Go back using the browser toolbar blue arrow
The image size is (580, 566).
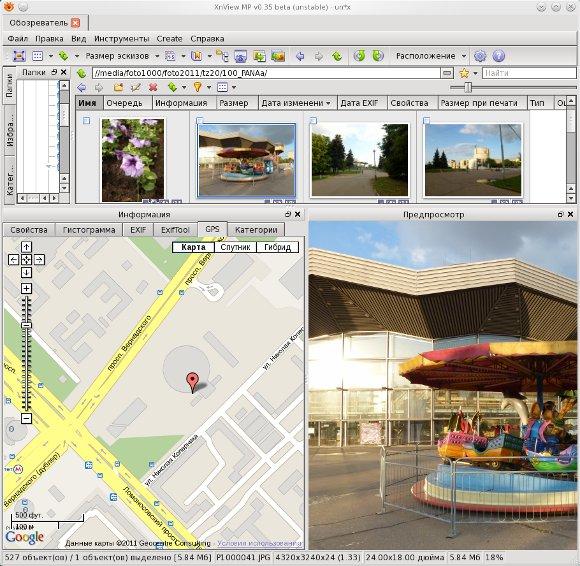coord(82,88)
